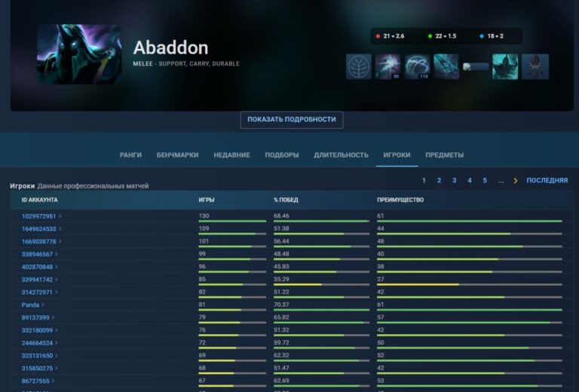Open the НЕДАВНИЕ tab
The width and height of the screenshot is (579, 392).
pos(232,155)
